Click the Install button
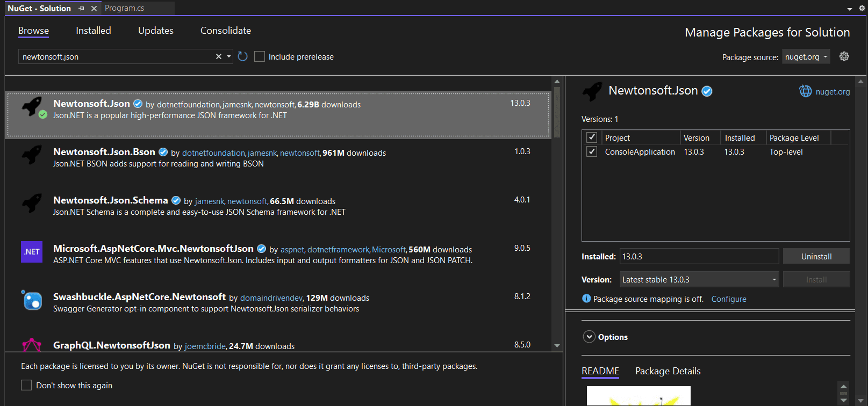This screenshot has width=868, height=406. (x=816, y=279)
